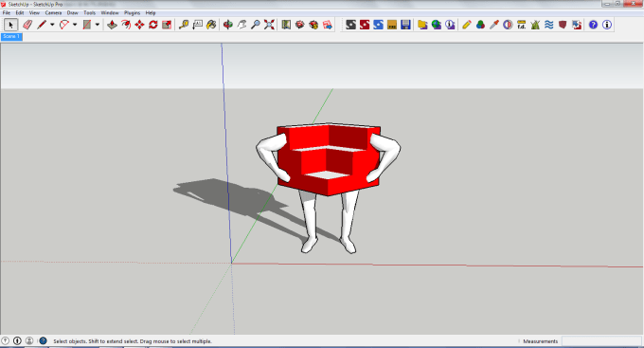
Task: Open the Draw menu
Action: (73, 12)
